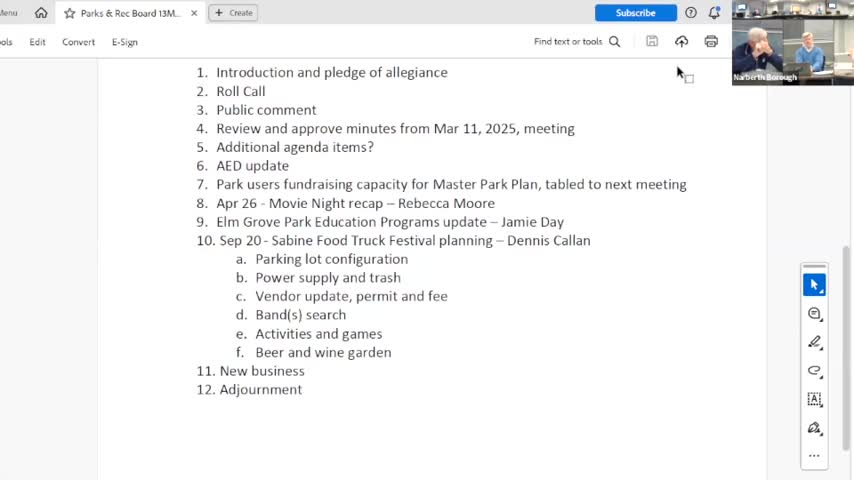Click 'Review and approve minutes' line
The height and width of the screenshot is (480, 854).
[395, 129]
